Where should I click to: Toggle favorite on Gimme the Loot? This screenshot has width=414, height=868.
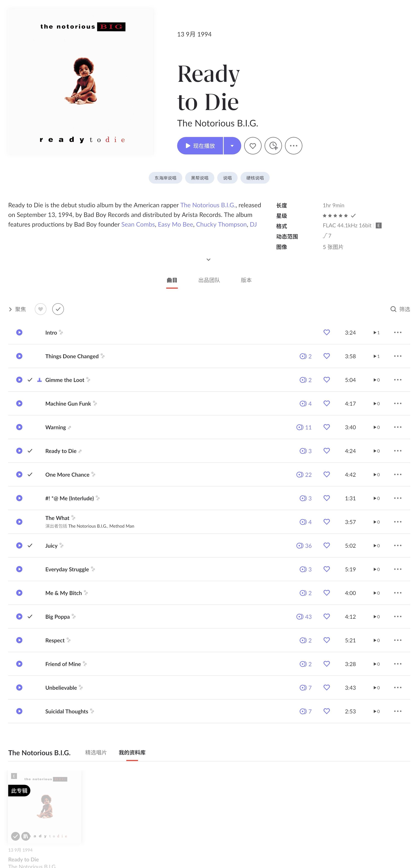click(x=326, y=380)
